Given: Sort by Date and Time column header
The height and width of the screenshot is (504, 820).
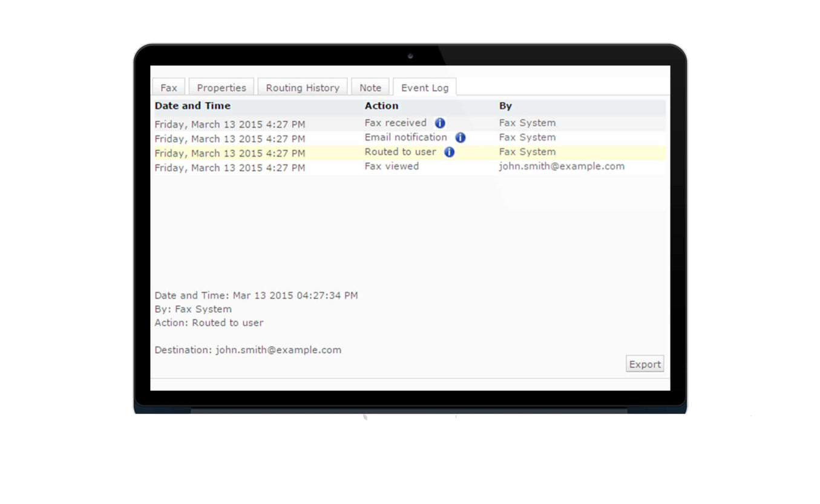Looking at the screenshot, I should 192,106.
